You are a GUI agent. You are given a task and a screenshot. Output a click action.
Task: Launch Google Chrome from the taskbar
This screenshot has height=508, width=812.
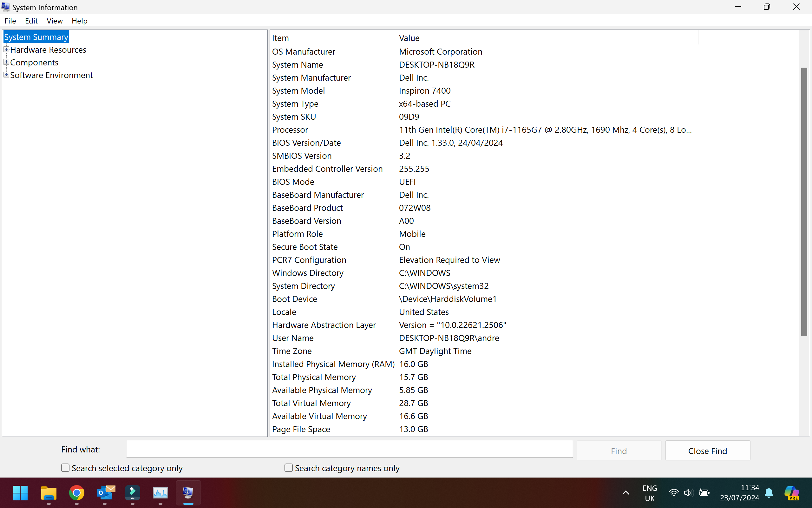76,493
